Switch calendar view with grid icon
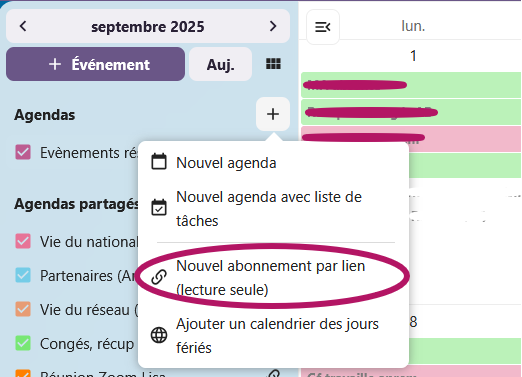The height and width of the screenshot is (377, 522). click(x=273, y=64)
